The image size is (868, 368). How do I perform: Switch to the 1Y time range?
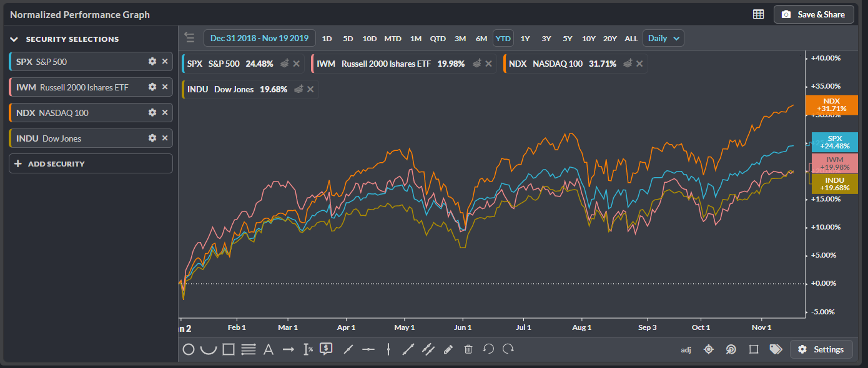coord(525,38)
